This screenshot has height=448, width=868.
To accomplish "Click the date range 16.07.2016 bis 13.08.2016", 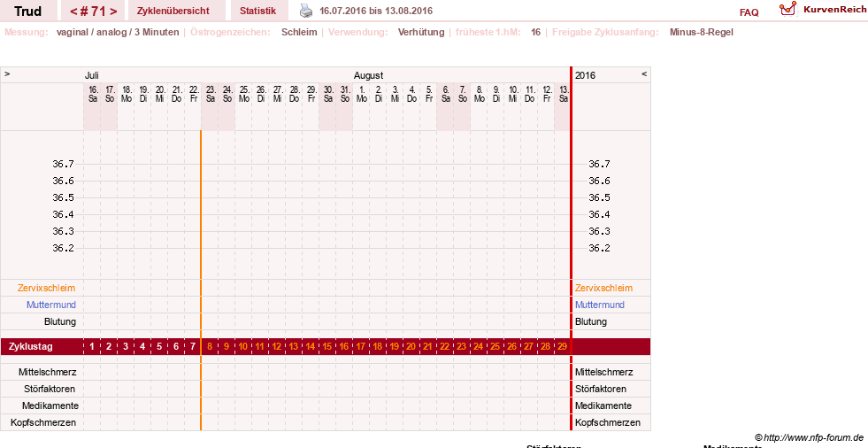I will (x=376, y=11).
